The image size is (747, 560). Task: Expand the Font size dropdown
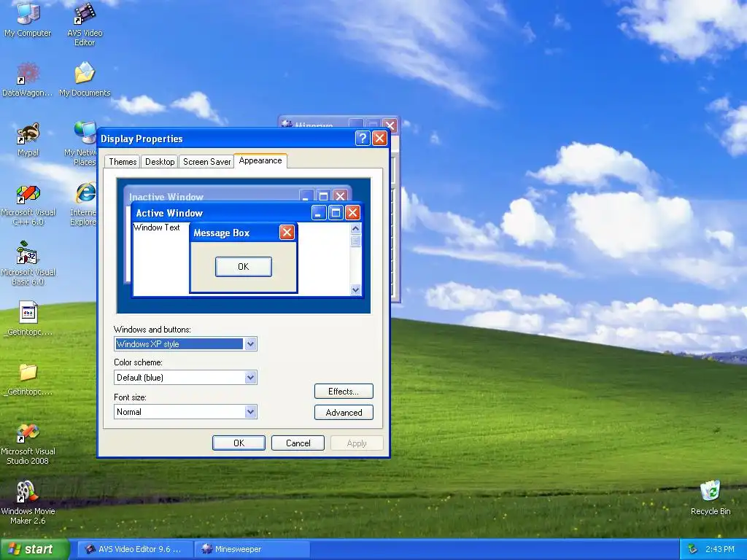251,412
